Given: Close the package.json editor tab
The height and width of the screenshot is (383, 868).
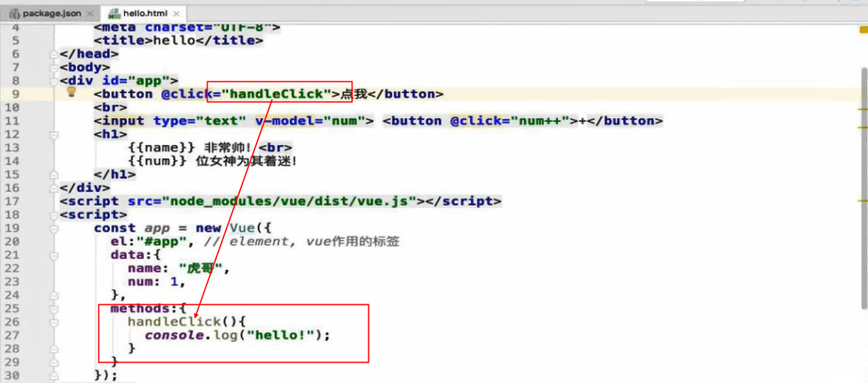Looking at the screenshot, I should 90,13.
